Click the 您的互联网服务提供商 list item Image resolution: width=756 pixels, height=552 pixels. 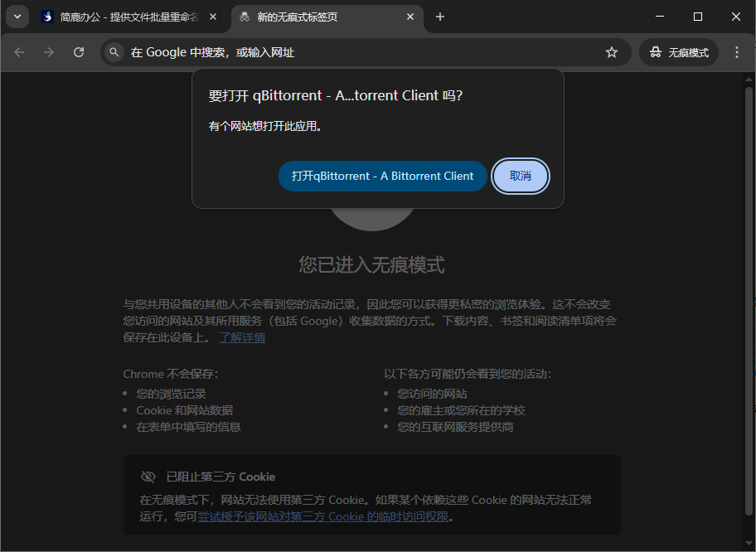point(455,427)
